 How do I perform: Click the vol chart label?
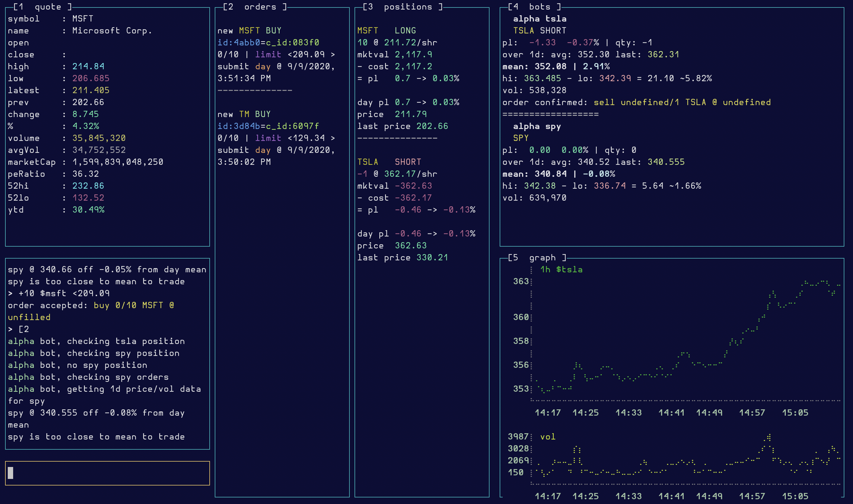(547, 437)
